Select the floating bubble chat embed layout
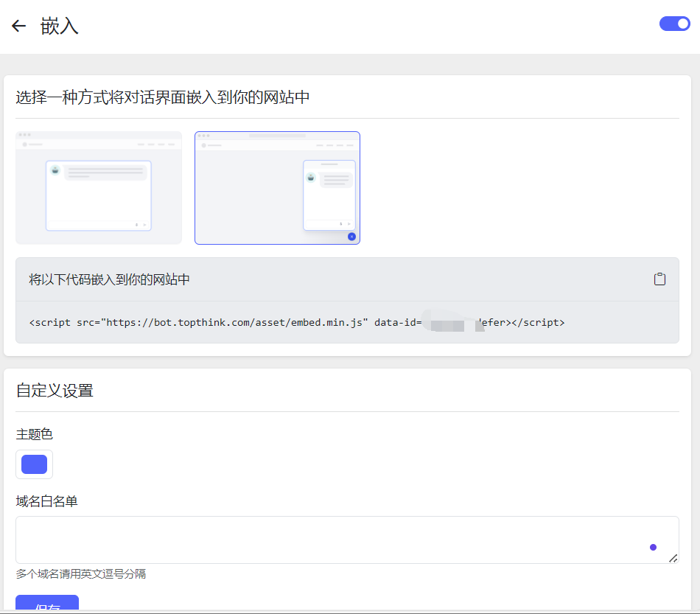 coord(277,188)
